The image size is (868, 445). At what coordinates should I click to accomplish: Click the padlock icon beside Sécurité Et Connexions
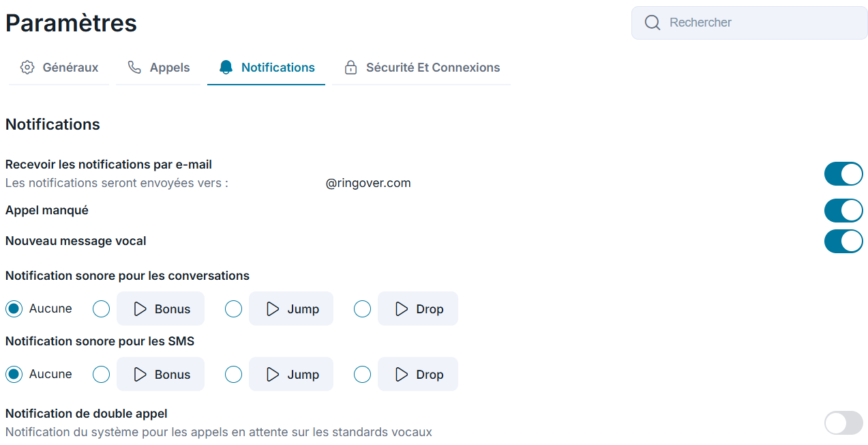[350, 68]
